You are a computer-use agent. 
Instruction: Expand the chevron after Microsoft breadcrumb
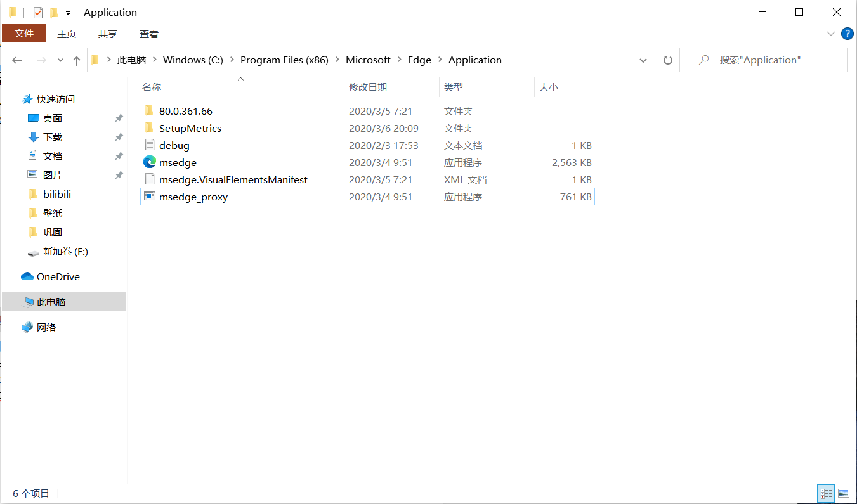pos(400,60)
